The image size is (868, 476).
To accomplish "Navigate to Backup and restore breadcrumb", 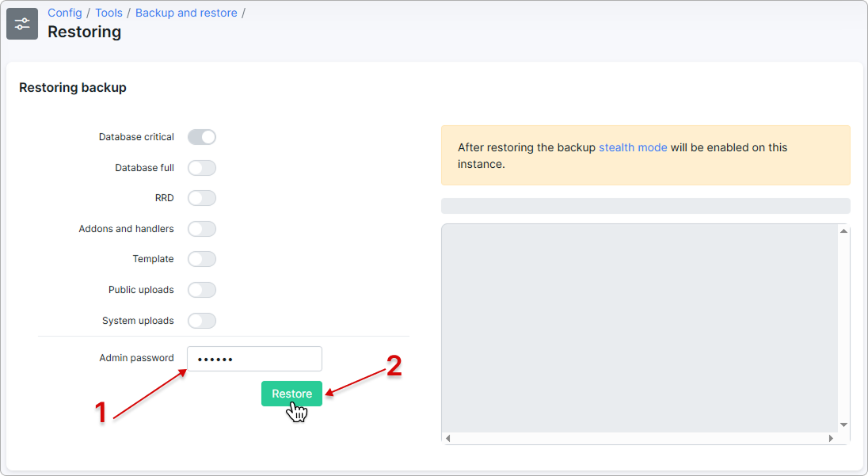I will [x=186, y=13].
